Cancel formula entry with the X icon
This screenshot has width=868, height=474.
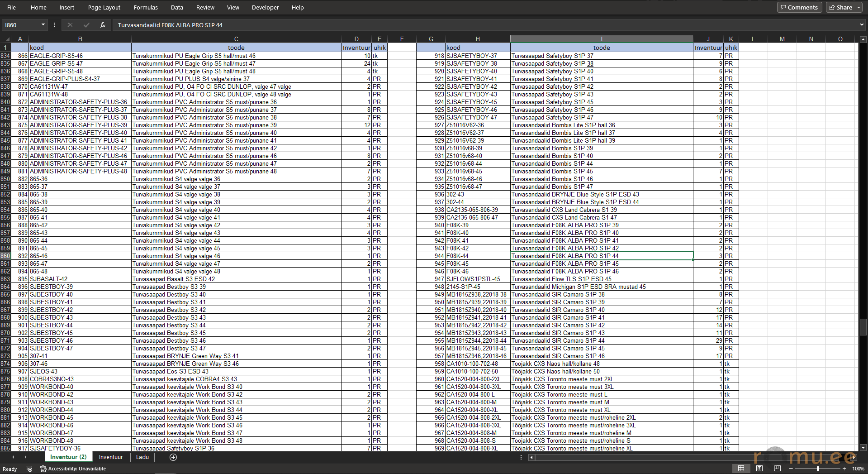coord(70,25)
